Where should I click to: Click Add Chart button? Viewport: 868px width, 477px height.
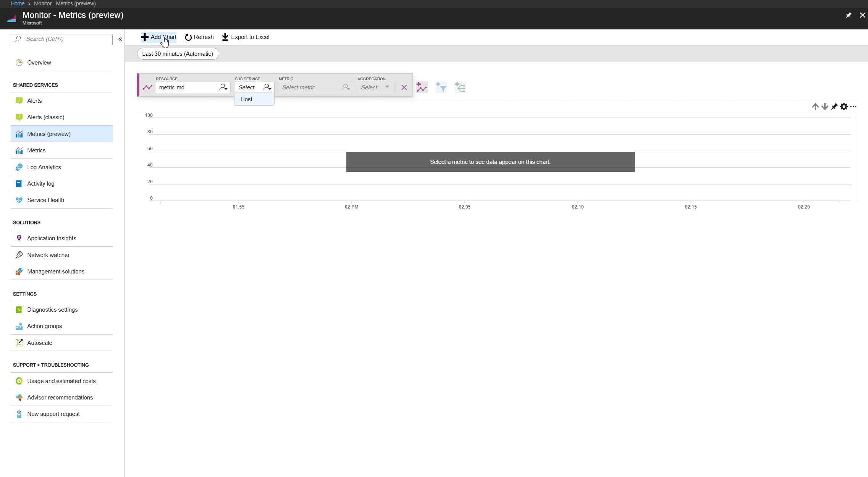(158, 37)
